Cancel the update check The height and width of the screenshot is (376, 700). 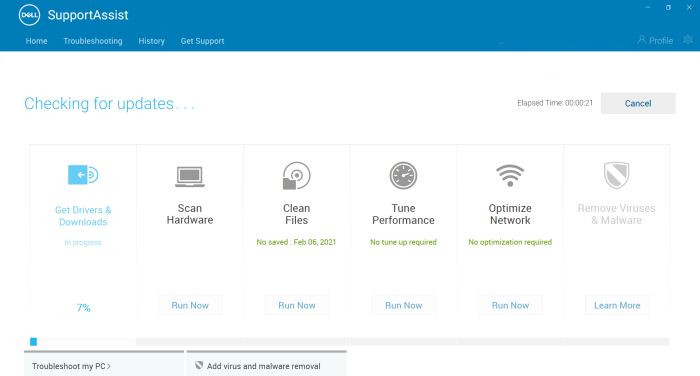[x=638, y=103]
